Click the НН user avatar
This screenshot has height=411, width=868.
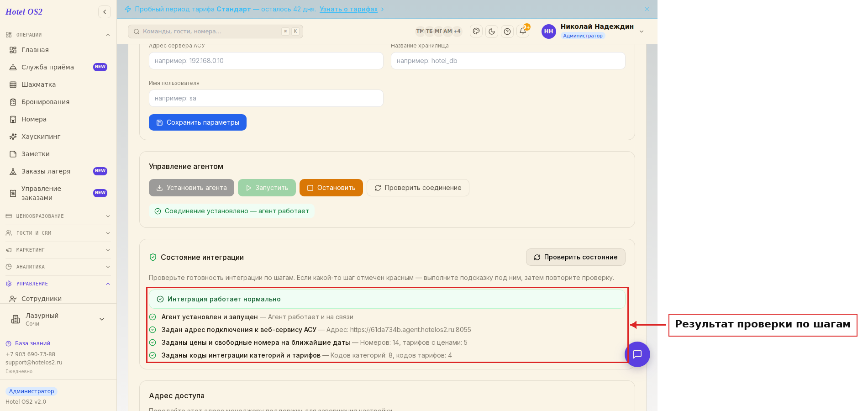549,32
